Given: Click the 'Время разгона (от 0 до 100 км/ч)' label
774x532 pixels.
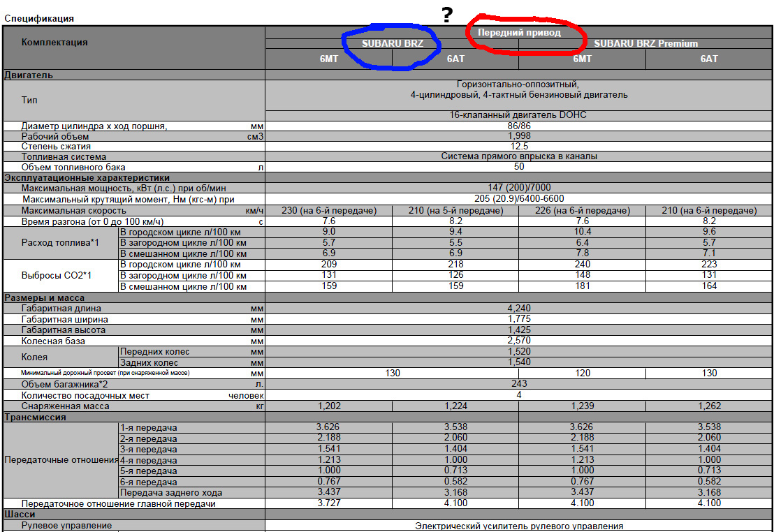Looking at the screenshot, I should pyautogui.click(x=92, y=222).
